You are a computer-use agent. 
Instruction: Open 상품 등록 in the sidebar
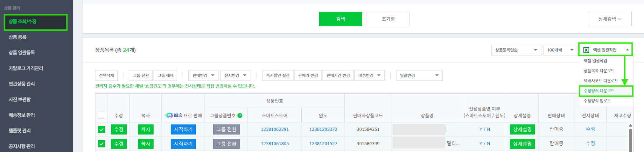point(18,37)
